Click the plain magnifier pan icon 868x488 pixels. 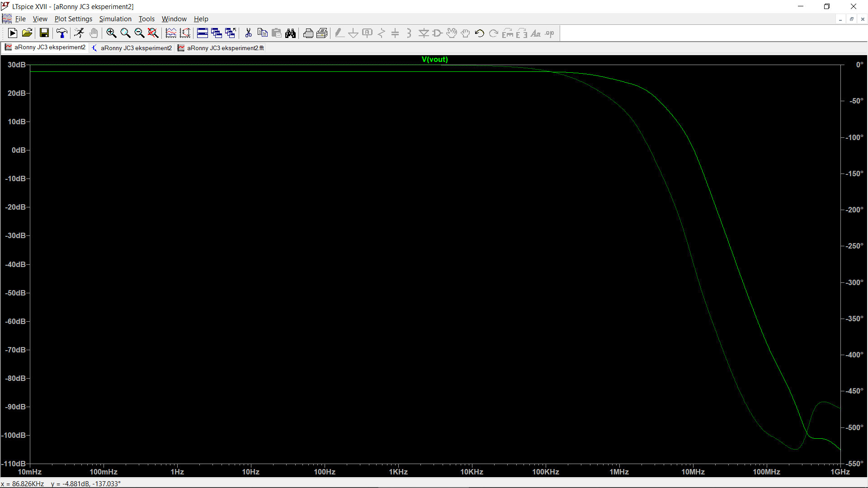click(125, 33)
